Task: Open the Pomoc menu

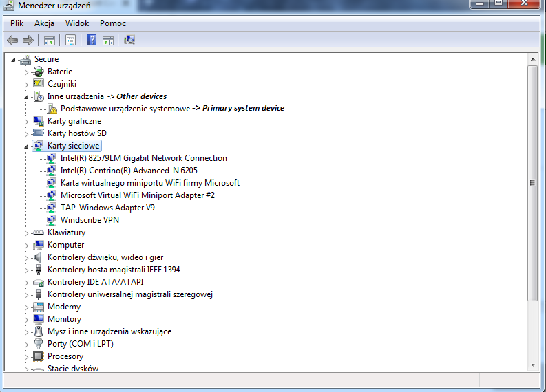Action: coord(113,23)
